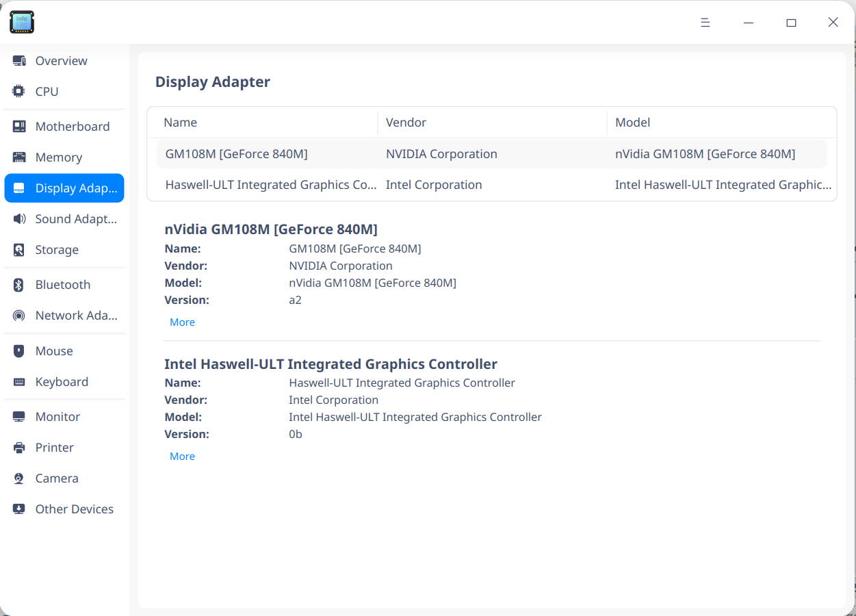856x616 pixels.
Task: Select the Motherboard label in the sidebar
Action: (x=73, y=127)
